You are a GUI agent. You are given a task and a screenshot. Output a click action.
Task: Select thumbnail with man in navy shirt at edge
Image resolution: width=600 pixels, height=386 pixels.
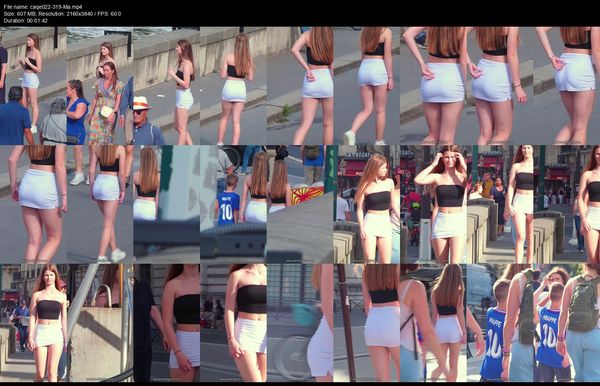pos(33,86)
